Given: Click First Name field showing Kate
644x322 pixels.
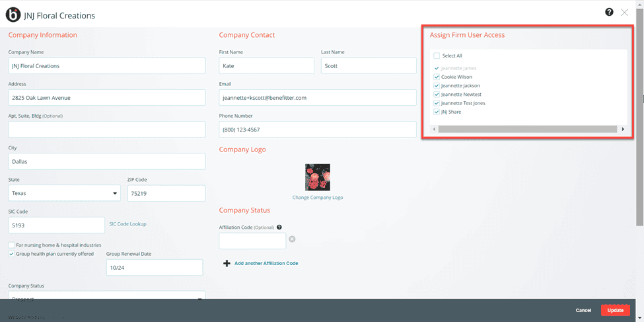Looking at the screenshot, I should (267, 66).
